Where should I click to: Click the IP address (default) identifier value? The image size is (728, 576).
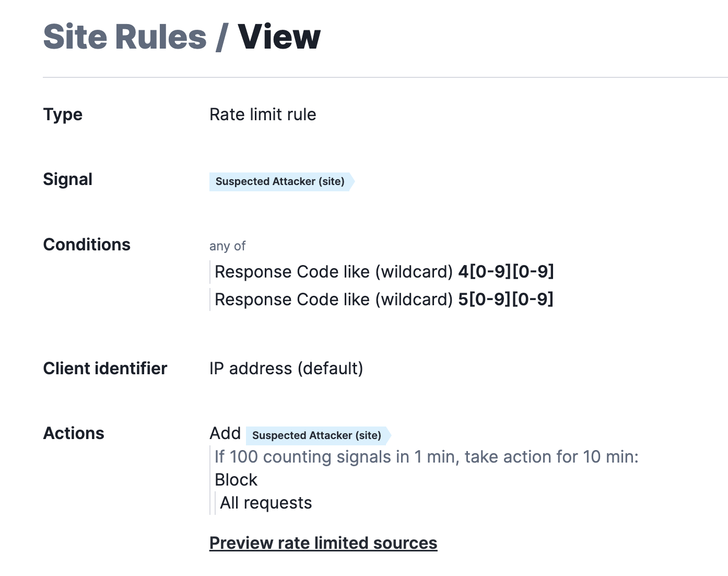pyautogui.click(x=286, y=368)
